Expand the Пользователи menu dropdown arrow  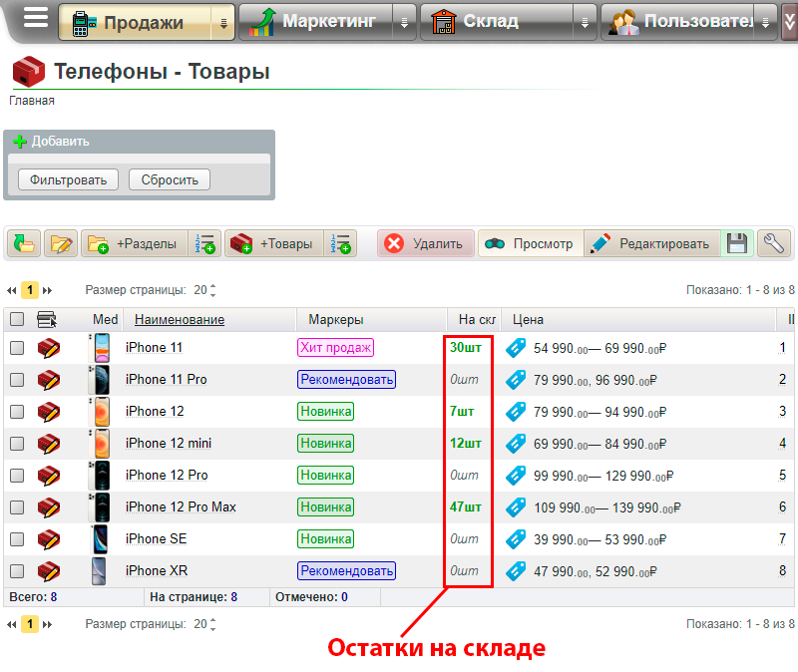765,22
